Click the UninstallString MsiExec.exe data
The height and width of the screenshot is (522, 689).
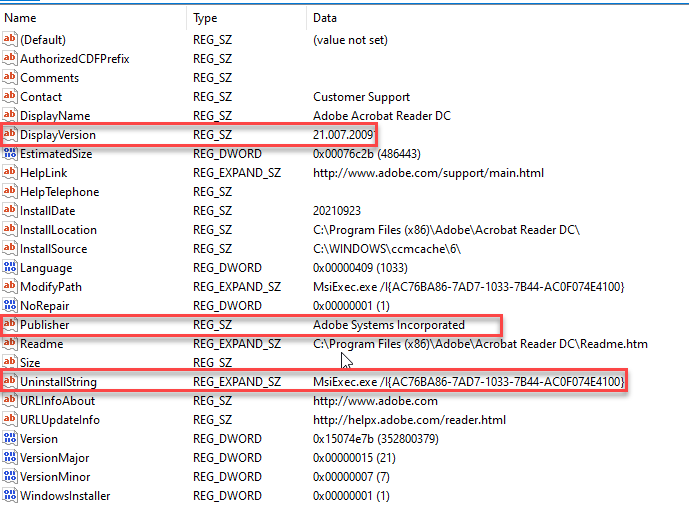tap(468, 382)
